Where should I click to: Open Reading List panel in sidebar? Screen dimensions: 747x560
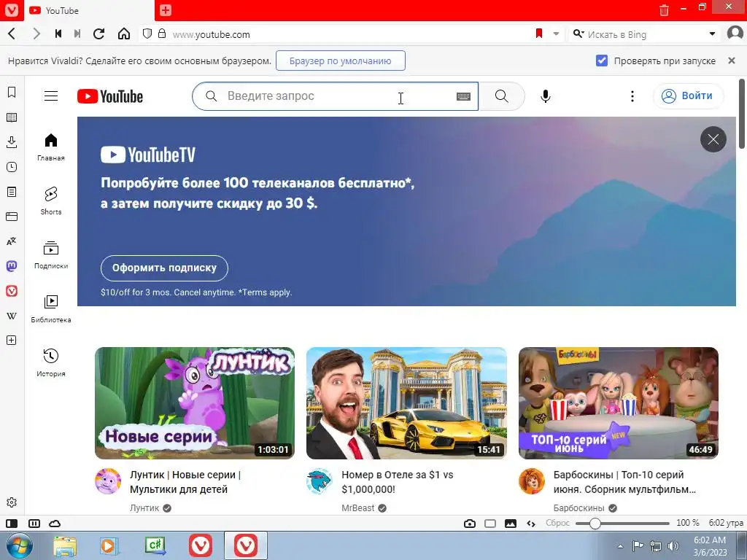point(12,117)
